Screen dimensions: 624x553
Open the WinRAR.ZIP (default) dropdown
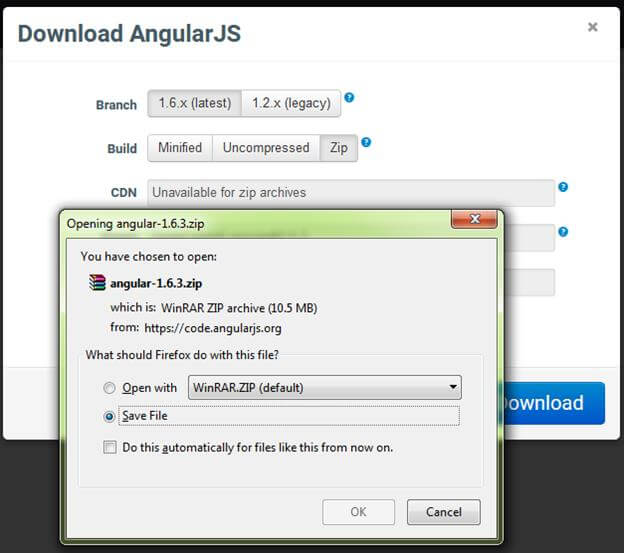[x=325, y=387]
